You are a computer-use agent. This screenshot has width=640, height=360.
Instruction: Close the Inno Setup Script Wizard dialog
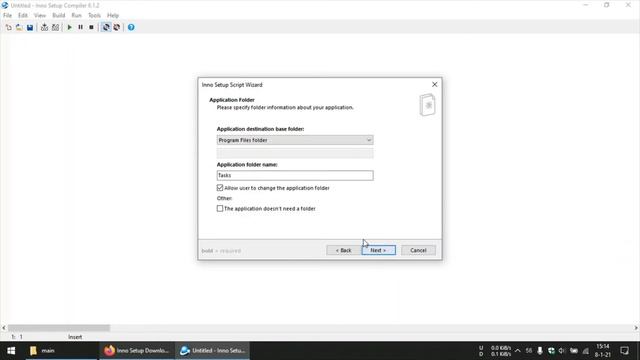tap(434, 84)
